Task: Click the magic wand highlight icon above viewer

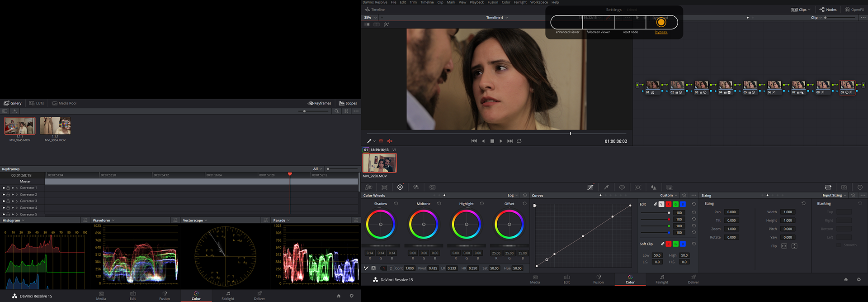Action: pyautogui.click(x=386, y=24)
